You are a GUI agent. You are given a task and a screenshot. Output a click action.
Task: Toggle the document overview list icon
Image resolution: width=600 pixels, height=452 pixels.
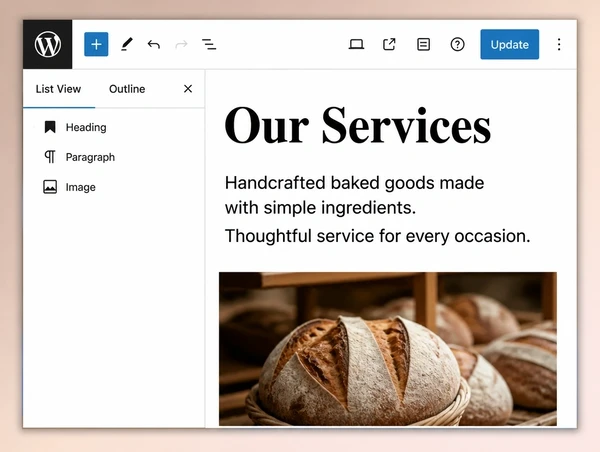coord(209,44)
